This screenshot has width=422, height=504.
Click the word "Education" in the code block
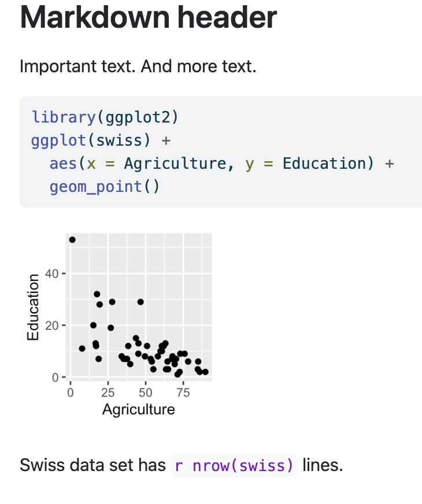(x=324, y=164)
